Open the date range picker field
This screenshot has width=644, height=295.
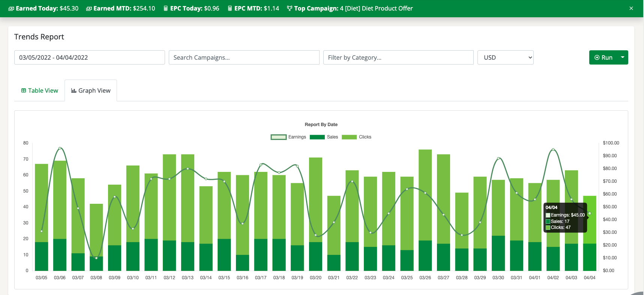click(90, 57)
